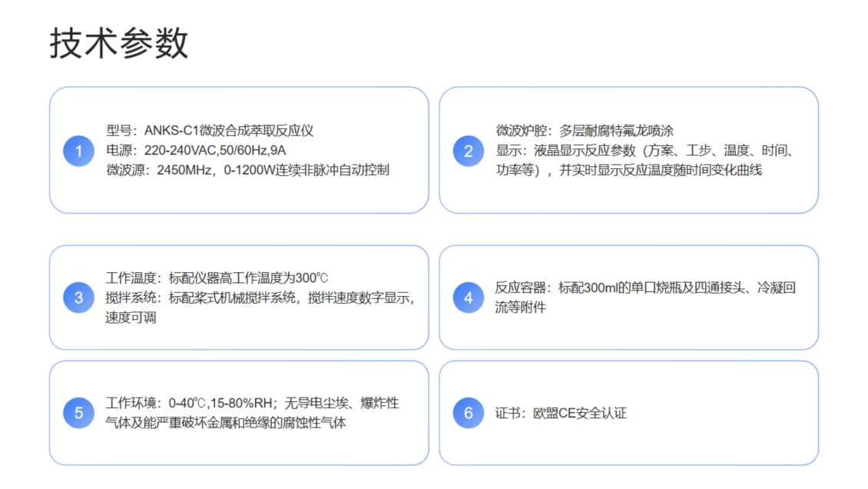This screenshot has width=868, height=489.
Task: Click the 微波炉腔 多层耐腐特氟龙喷涂 line
Action: 585,131
